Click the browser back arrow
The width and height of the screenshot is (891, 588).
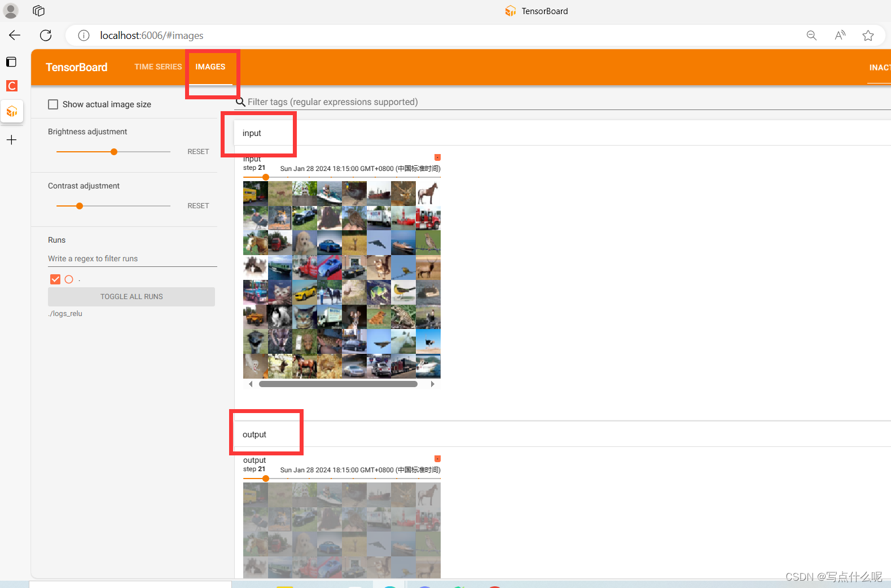15,35
